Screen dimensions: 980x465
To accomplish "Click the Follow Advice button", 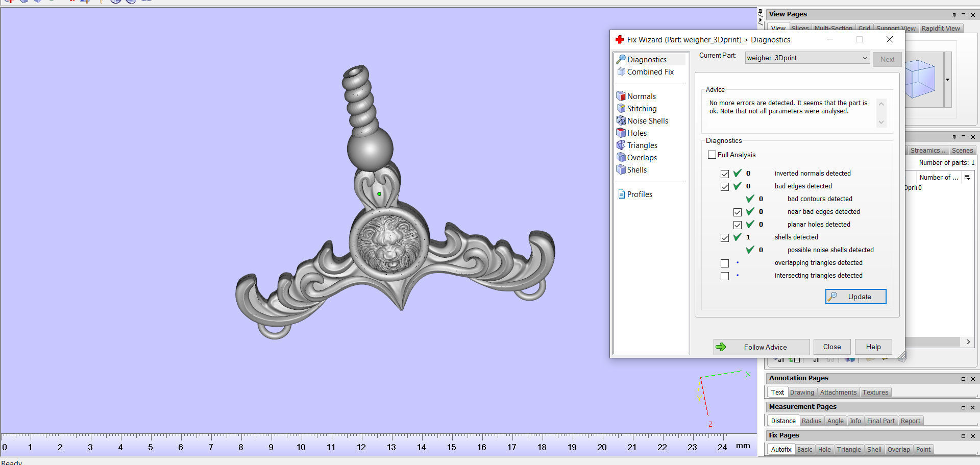I will coord(762,347).
